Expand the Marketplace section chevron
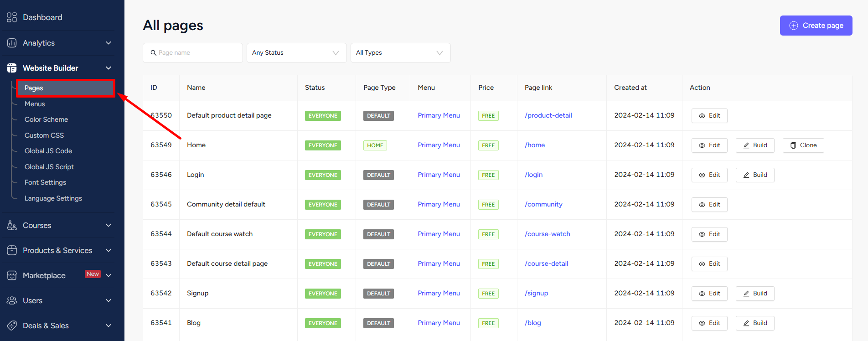 tap(108, 275)
